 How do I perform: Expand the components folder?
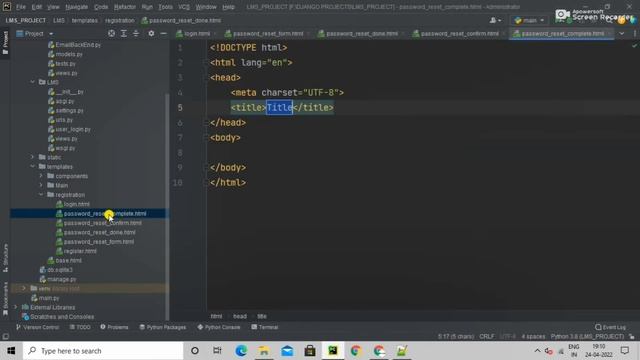click(x=41, y=176)
